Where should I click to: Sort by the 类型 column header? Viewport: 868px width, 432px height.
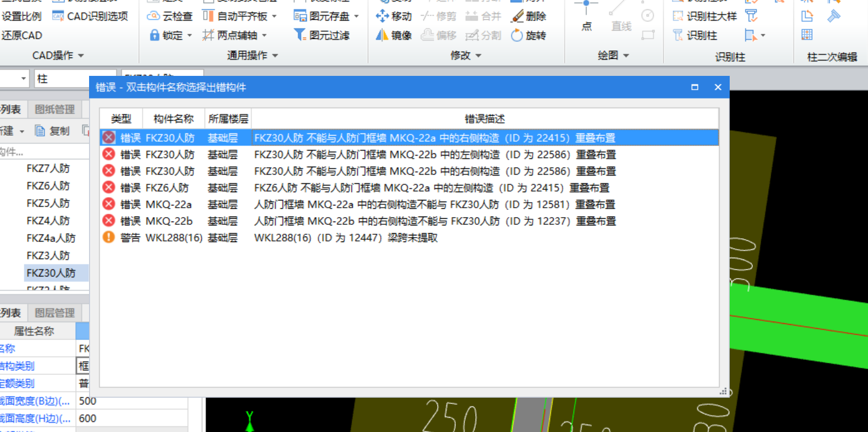pos(121,119)
